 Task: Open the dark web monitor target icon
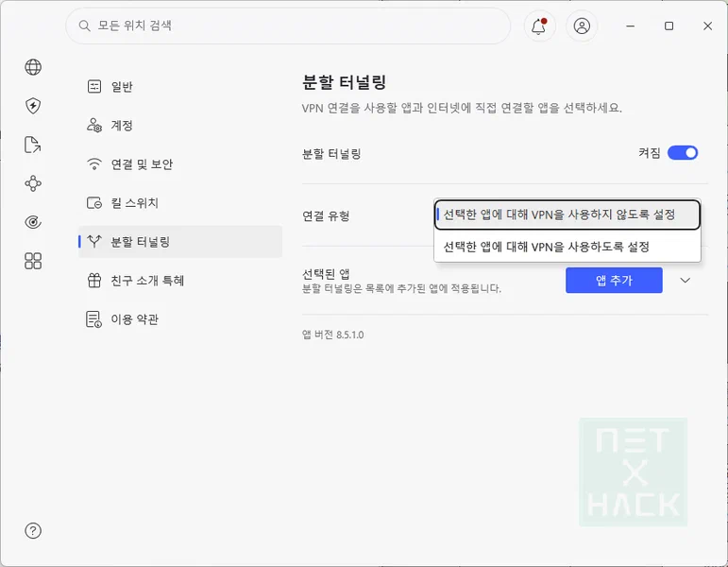(33, 222)
